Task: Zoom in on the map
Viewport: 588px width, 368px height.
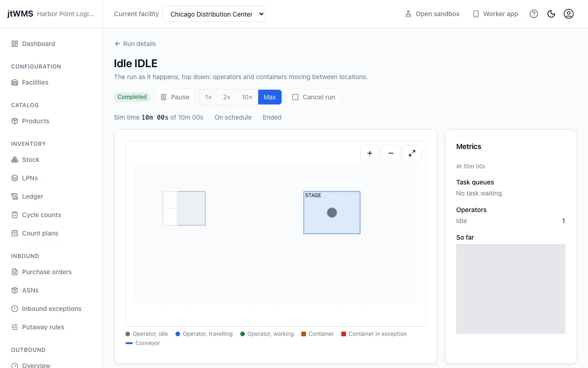Action: pos(370,153)
